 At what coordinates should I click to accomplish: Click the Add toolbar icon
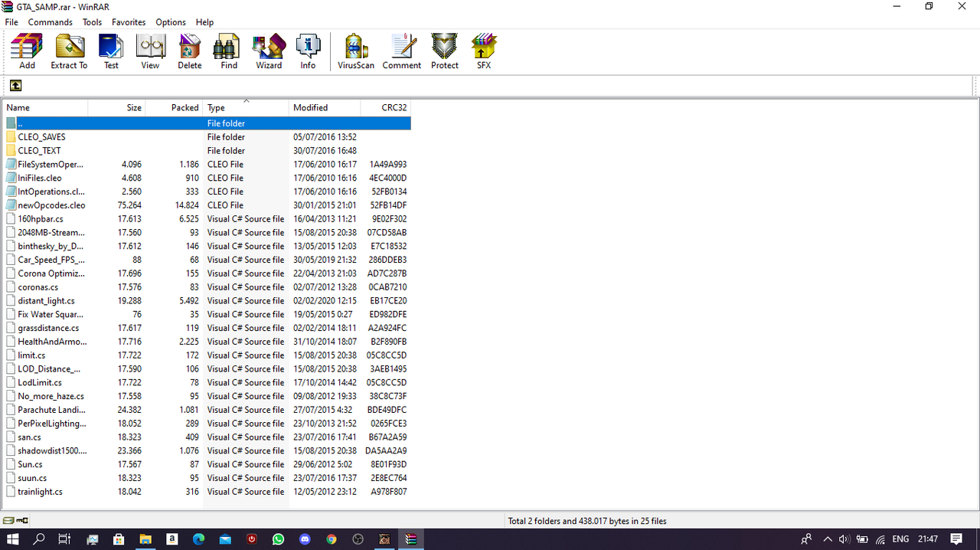(x=27, y=51)
